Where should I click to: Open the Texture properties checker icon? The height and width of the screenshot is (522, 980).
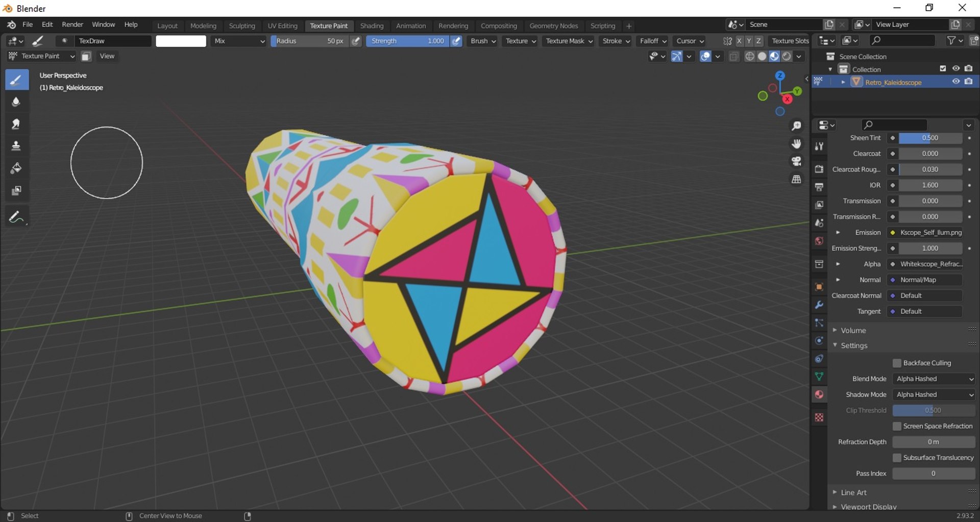(x=819, y=417)
